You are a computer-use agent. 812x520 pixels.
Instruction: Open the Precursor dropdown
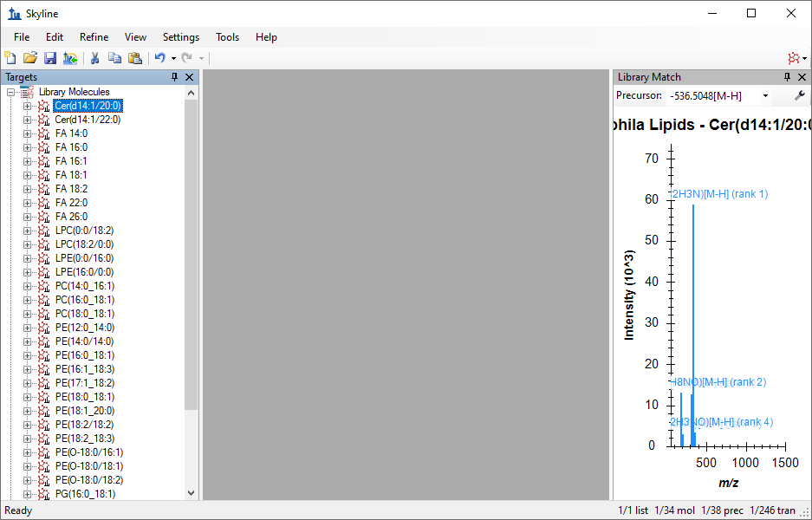coord(765,96)
